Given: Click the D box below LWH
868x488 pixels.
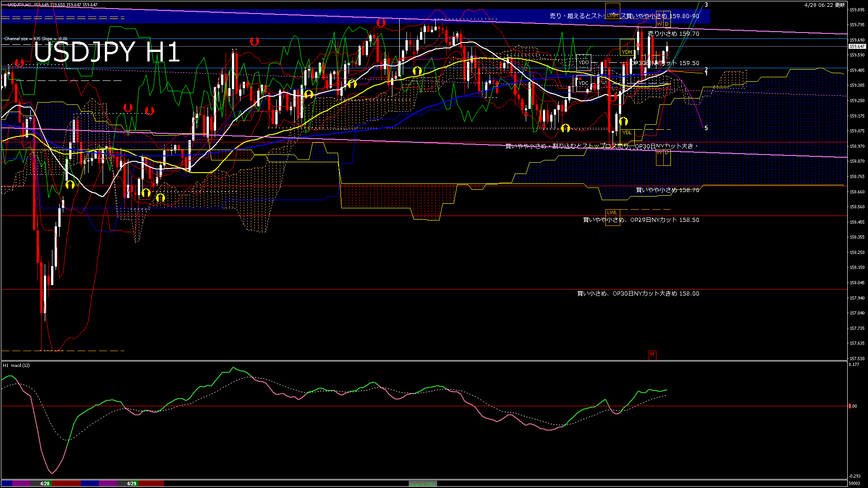Looking at the screenshot, I should pyautogui.click(x=667, y=24).
